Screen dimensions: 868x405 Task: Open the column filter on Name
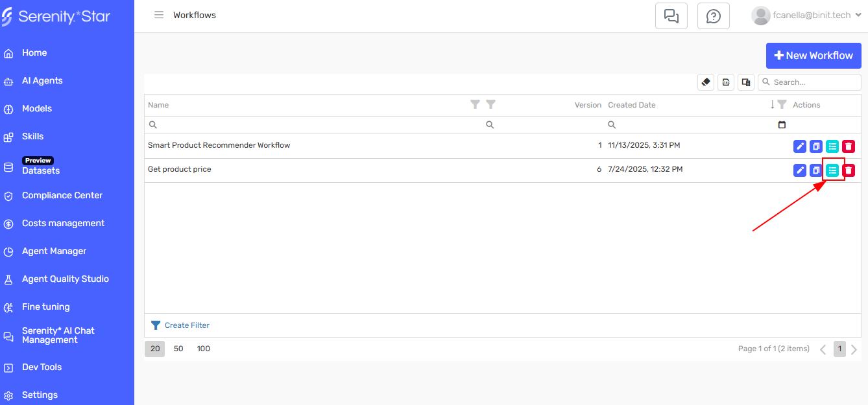(x=475, y=104)
